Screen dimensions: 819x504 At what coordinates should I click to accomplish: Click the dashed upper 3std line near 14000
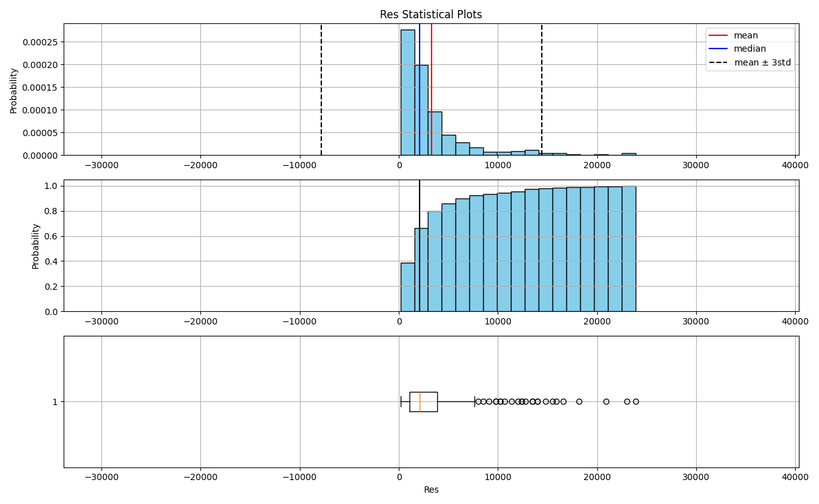click(542, 89)
